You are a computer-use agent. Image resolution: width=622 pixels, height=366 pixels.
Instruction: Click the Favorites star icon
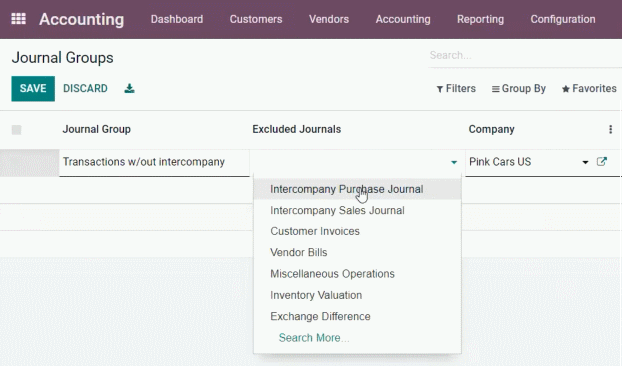coord(566,89)
